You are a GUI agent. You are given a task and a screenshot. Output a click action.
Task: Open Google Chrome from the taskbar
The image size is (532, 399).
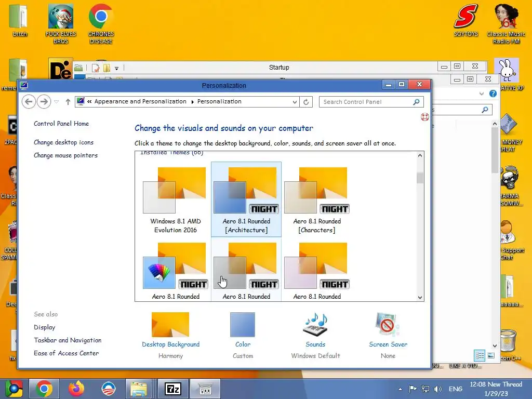pos(44,389)
